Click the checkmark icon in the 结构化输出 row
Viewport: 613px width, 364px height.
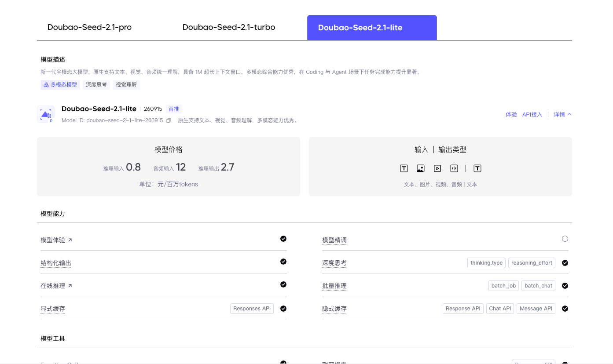283,262
